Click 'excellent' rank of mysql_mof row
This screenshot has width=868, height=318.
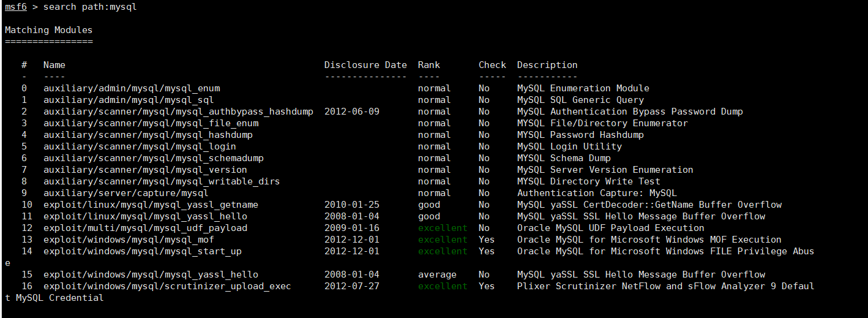[443, 240]
